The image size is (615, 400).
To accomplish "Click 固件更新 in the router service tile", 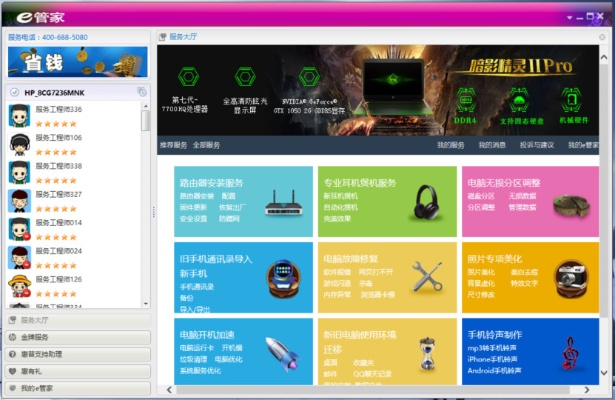I will coord(193,207).
